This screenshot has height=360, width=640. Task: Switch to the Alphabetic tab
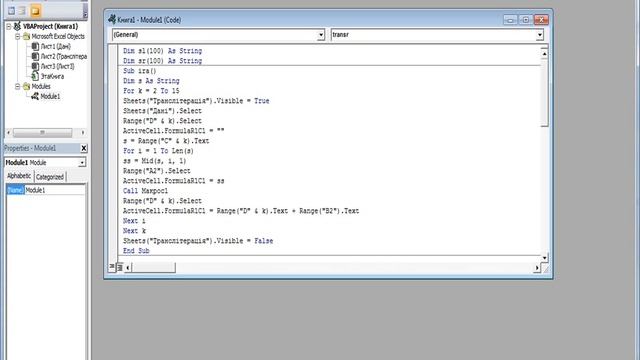[19, 176]
